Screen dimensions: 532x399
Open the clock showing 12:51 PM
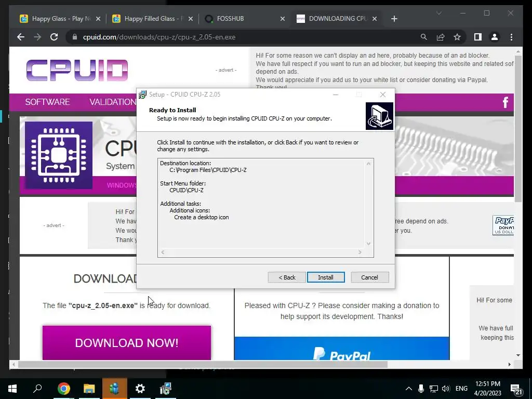click(x=487, y=389)
